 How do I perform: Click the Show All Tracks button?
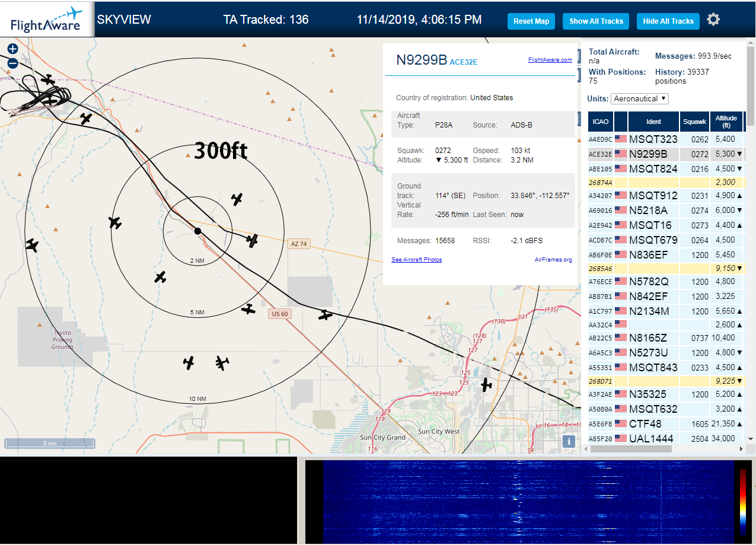coord(596,21)
